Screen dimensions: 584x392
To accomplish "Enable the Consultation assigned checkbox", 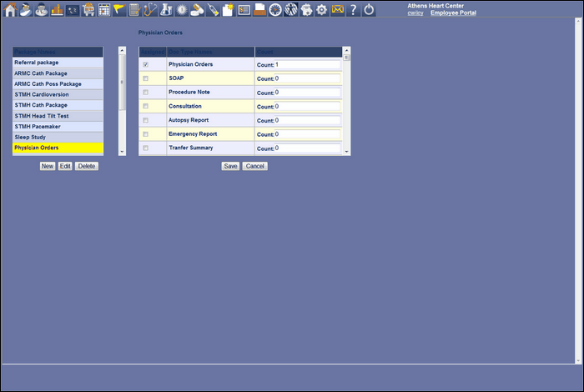I will (146, 106).
